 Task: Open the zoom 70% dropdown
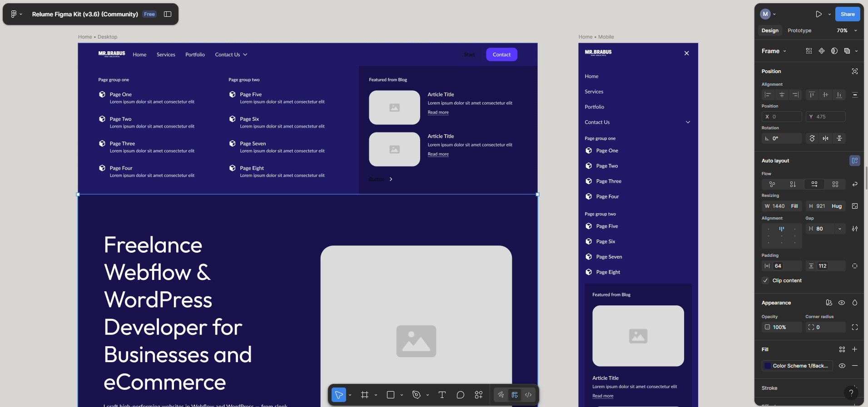tap(847, 30)
